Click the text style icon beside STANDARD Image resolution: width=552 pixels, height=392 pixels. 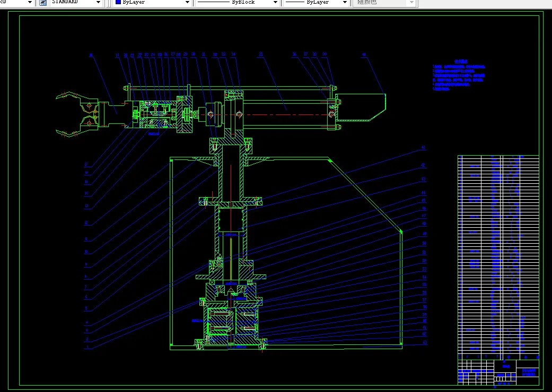43,3
